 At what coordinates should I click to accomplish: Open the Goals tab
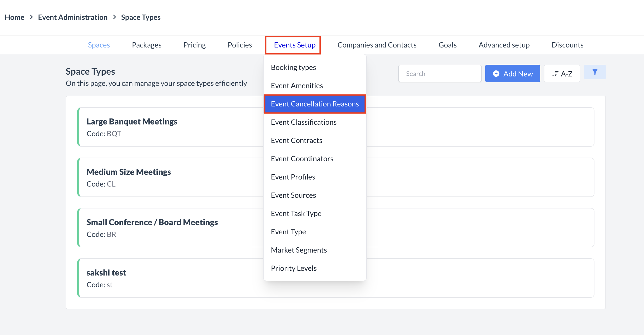447,45
